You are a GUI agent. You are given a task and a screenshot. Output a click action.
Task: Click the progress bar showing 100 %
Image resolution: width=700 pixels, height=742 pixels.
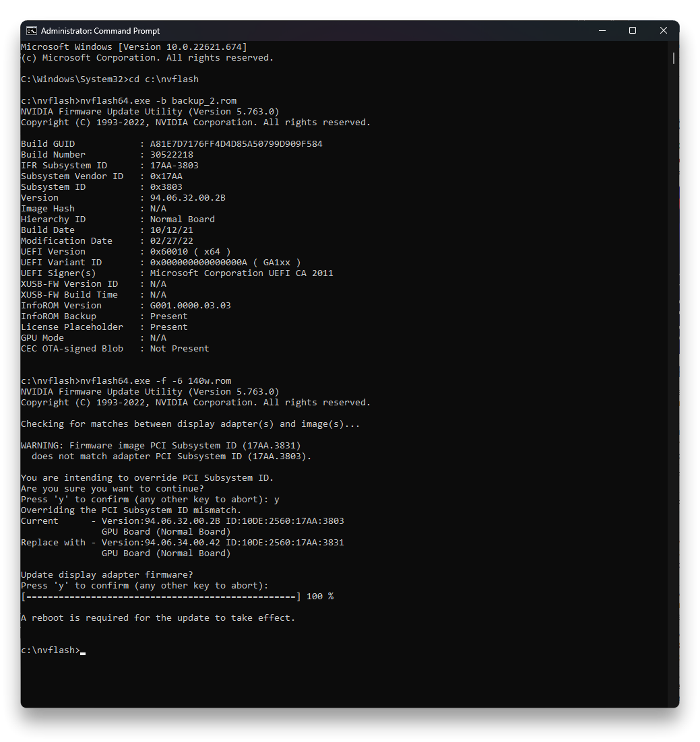pyautogui.click(x=161, y=597)
